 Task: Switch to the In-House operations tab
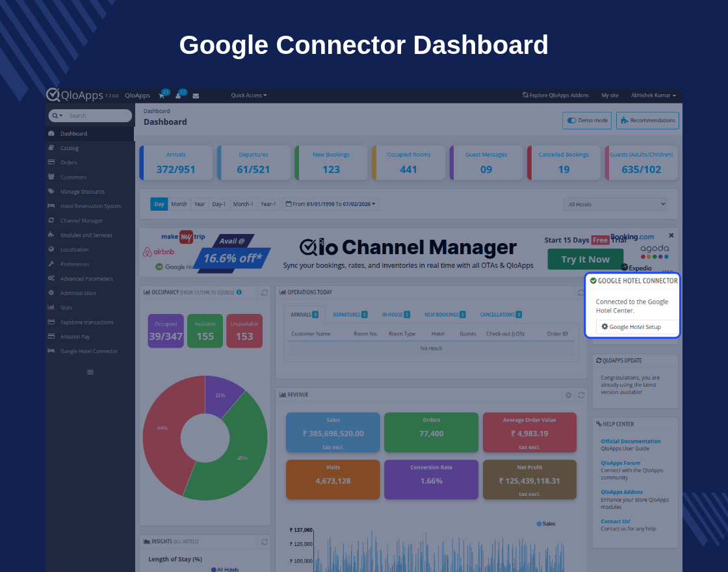pyautogui.click(x=396, y=315)
